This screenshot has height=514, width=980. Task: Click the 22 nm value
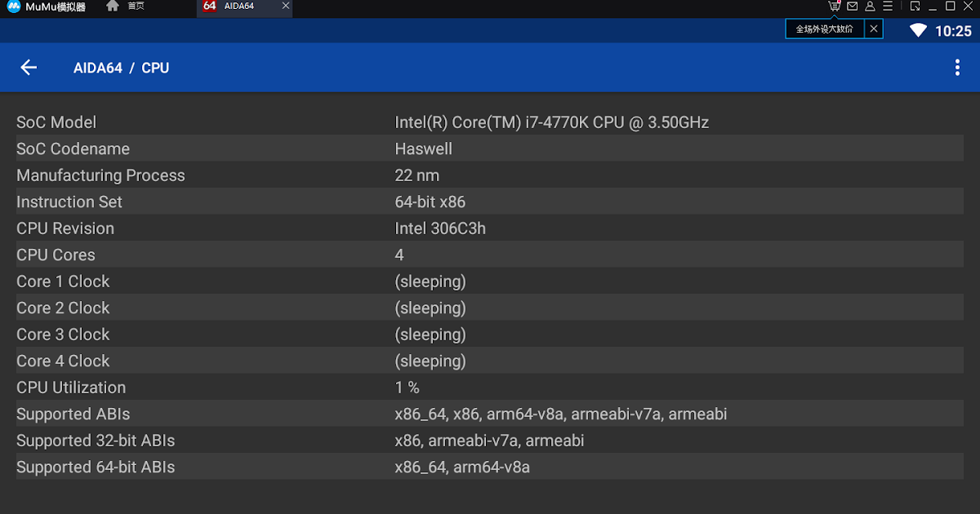click(416, 175)
